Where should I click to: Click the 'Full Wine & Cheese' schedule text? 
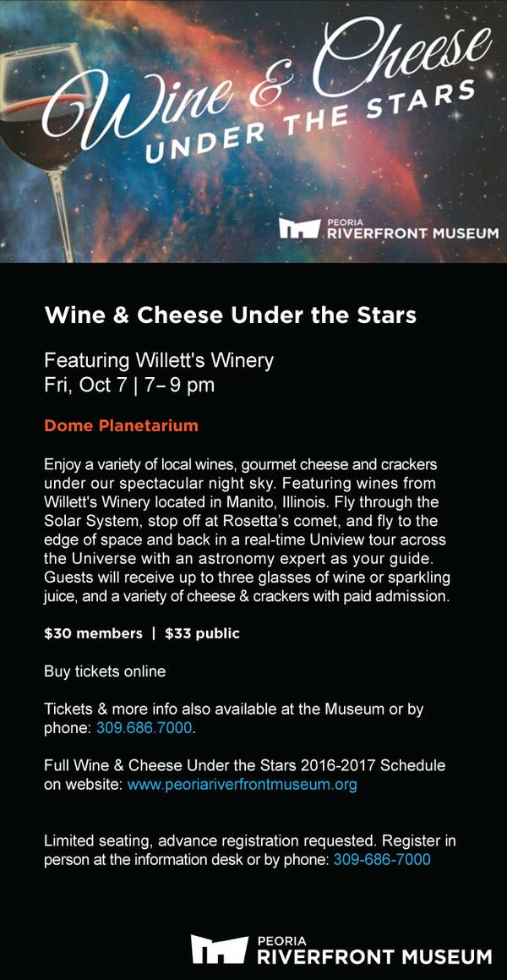(x=244, y=765)
